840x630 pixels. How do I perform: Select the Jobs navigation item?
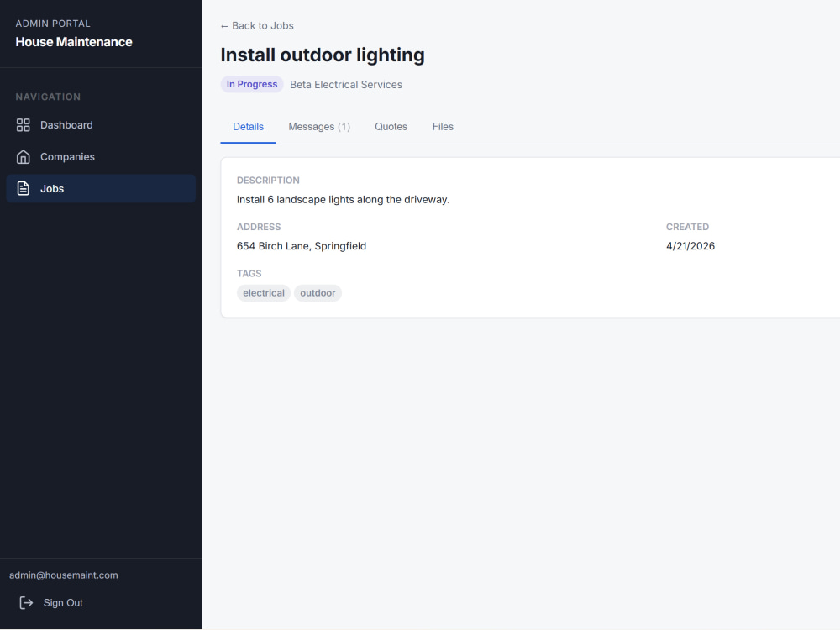coord(101,188)
